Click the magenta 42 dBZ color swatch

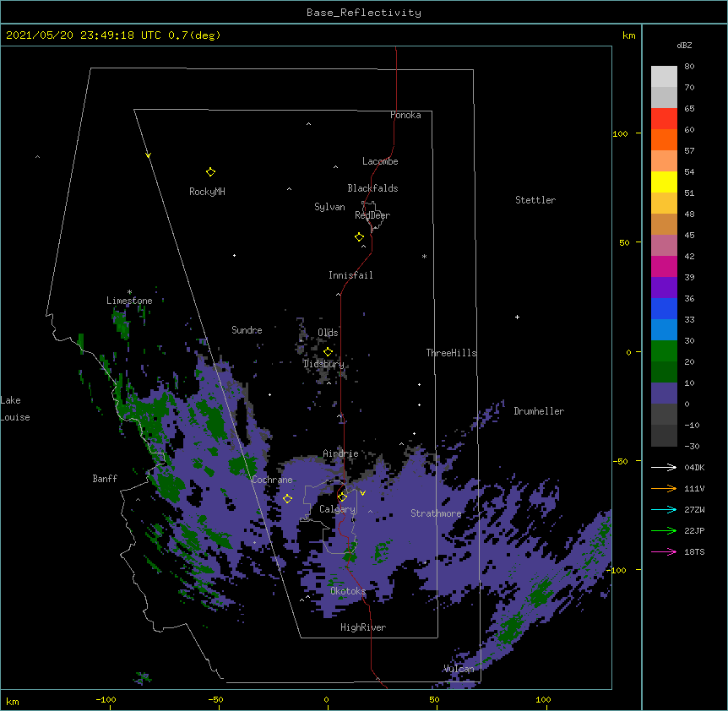[664, 266]
